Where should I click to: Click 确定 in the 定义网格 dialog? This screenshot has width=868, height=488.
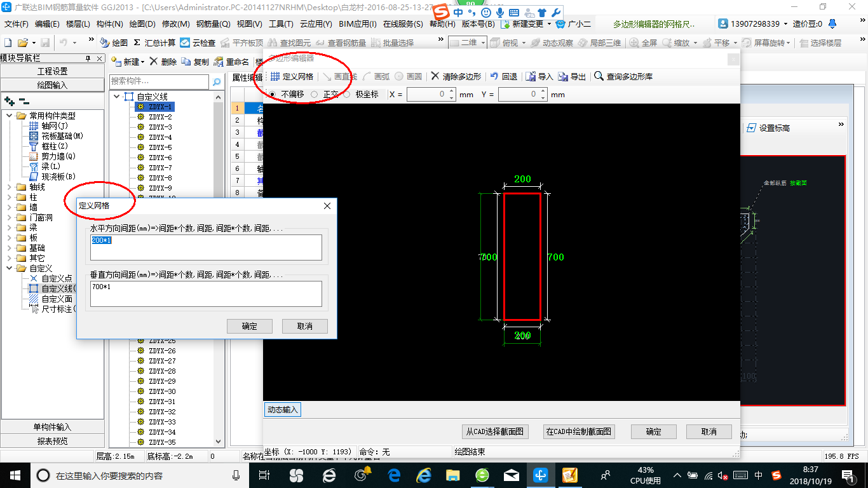pos(250,326)
